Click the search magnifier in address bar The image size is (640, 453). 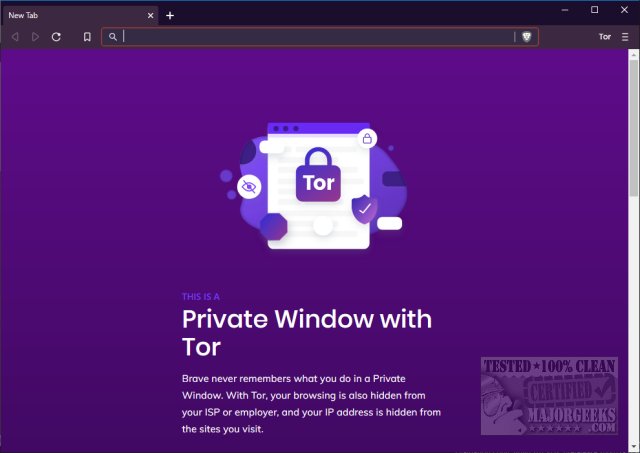(113, 37)
